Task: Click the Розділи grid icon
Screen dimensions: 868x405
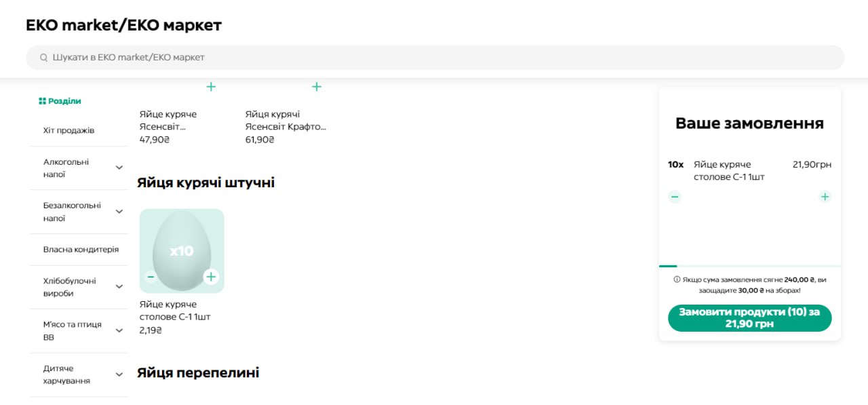Action: click(42, 101)
